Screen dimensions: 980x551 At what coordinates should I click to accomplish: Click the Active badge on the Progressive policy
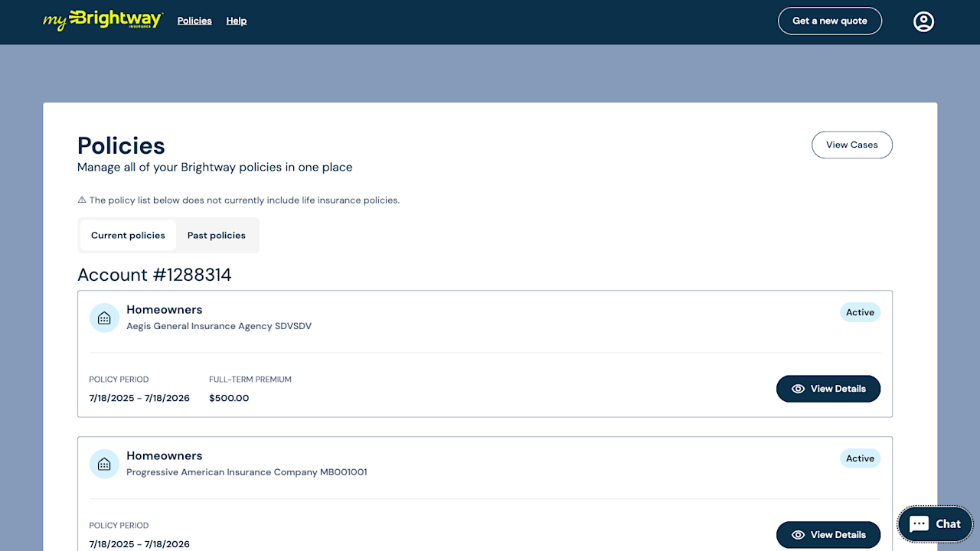click(860, 458)
